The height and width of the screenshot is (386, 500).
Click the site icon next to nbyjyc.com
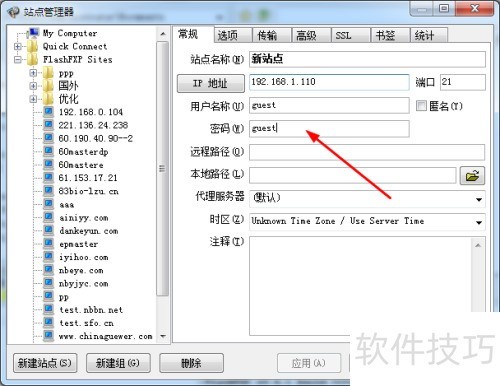pos(48,283)
